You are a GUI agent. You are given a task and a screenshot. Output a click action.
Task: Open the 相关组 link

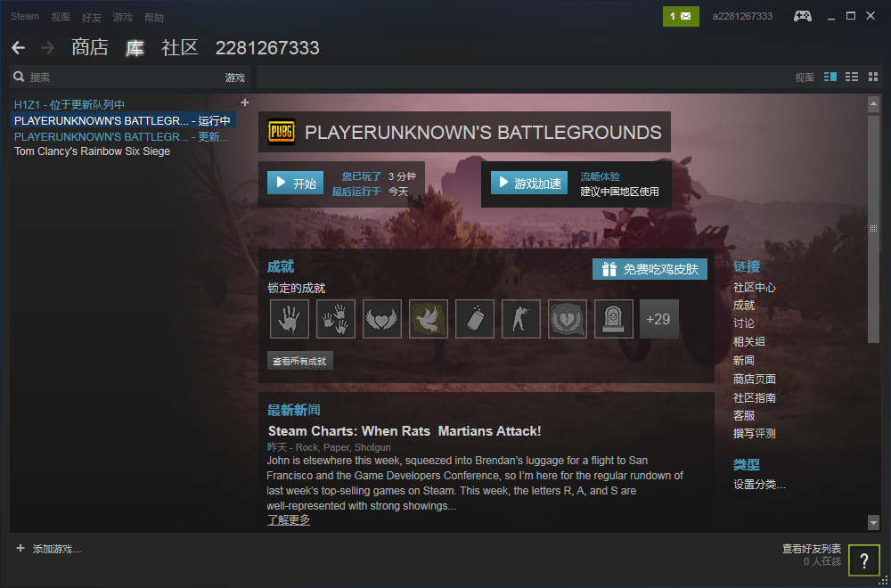coord(749,341)
